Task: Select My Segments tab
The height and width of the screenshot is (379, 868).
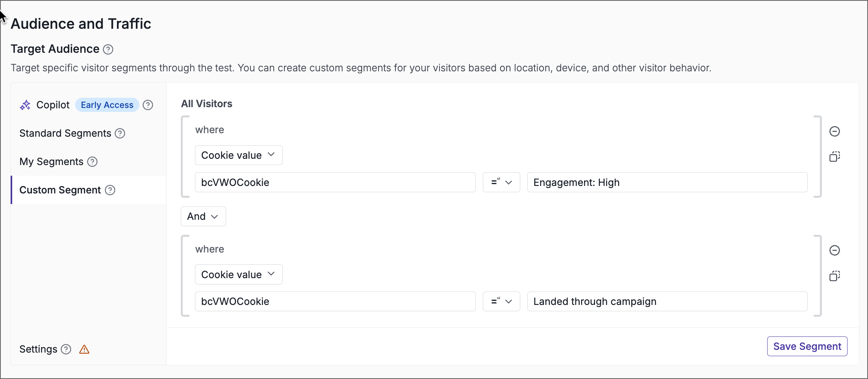Action: pyautogui.click(x=51, y=162)
